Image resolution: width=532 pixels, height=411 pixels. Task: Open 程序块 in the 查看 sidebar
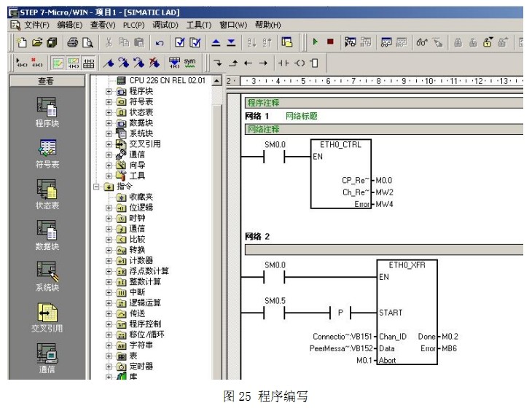tap(47, 112)
